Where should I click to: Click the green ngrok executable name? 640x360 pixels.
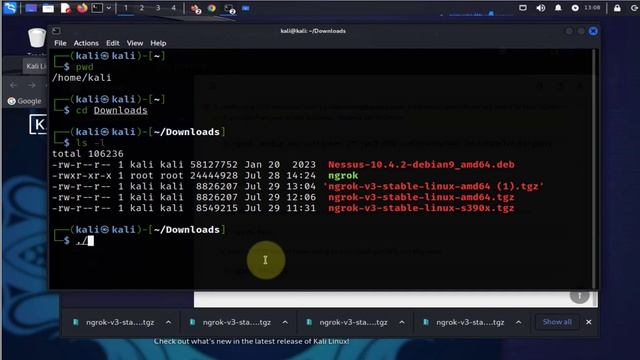(x=343, y=176)
